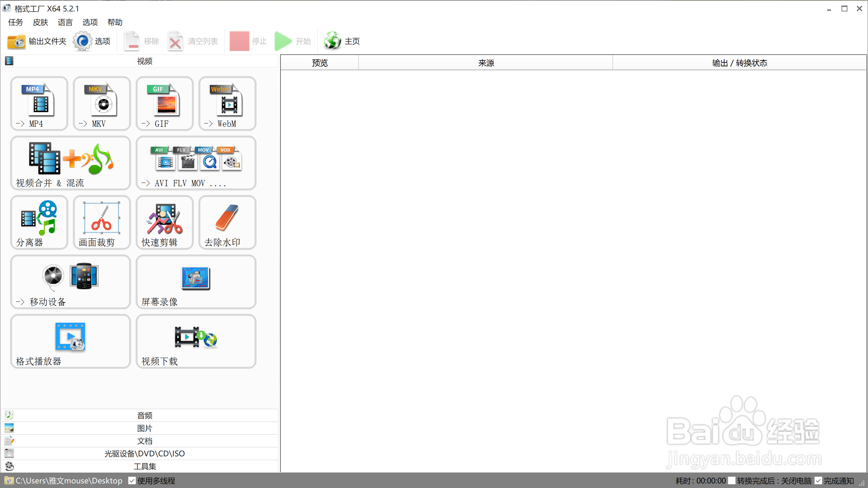The height and width of the screenshot is (488, 868).
Task: Click the elapsed time 耗时 : 00:00:00 text
Action: tap(700, 480)
